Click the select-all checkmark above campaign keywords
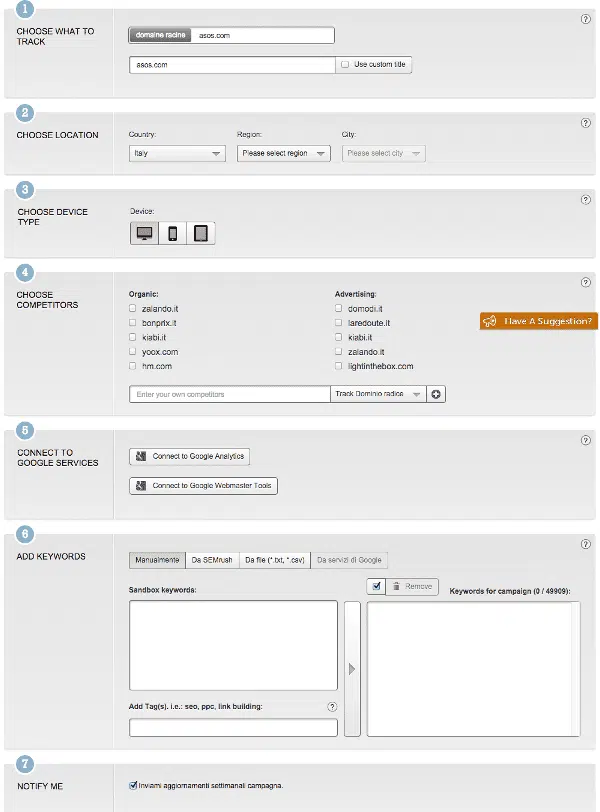The width and height of the screenshot is (600, 812). point(376,587)
